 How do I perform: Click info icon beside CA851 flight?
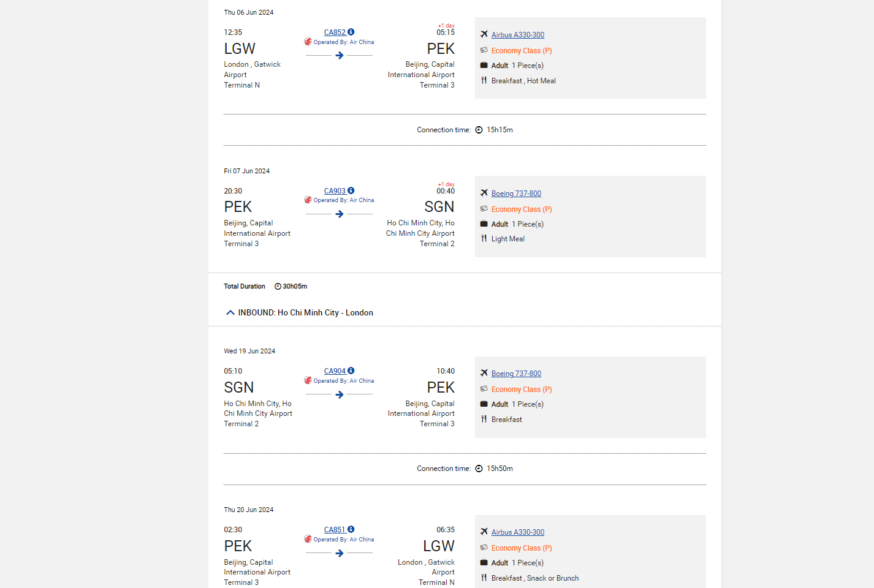tap(351, 529)
